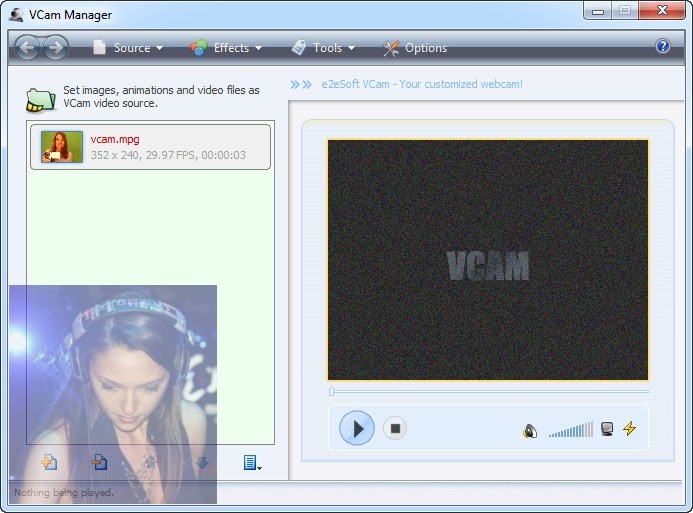
Task: Select the vcam.mpg thumbnail
Action: [x=62, y=147]
